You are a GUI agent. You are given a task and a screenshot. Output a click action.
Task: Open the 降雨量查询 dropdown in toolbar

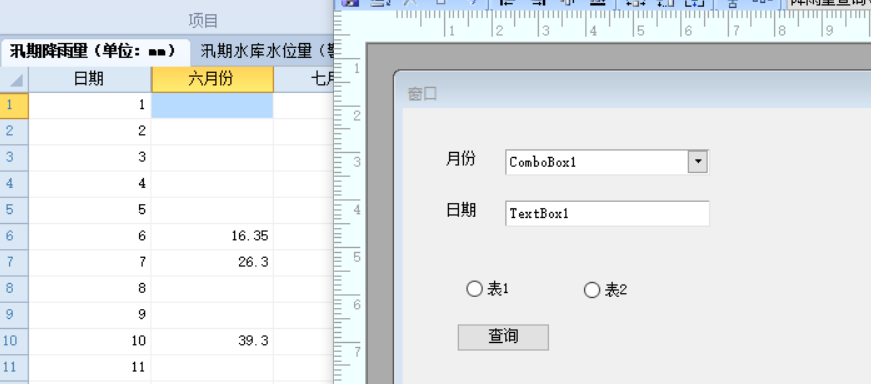pos(829,3)
